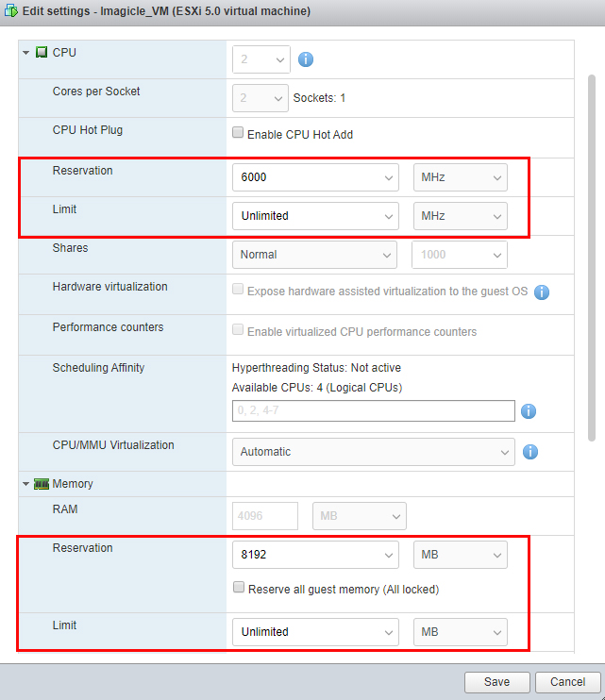Click the Hardware virtualization info icon

pyautogui.click(x=542, y=292)
